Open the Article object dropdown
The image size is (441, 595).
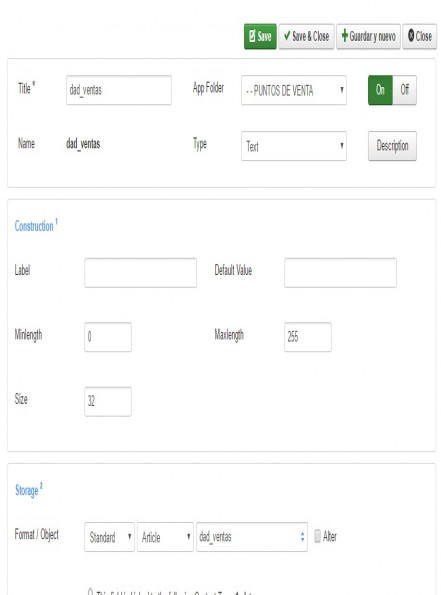(165, 537)
